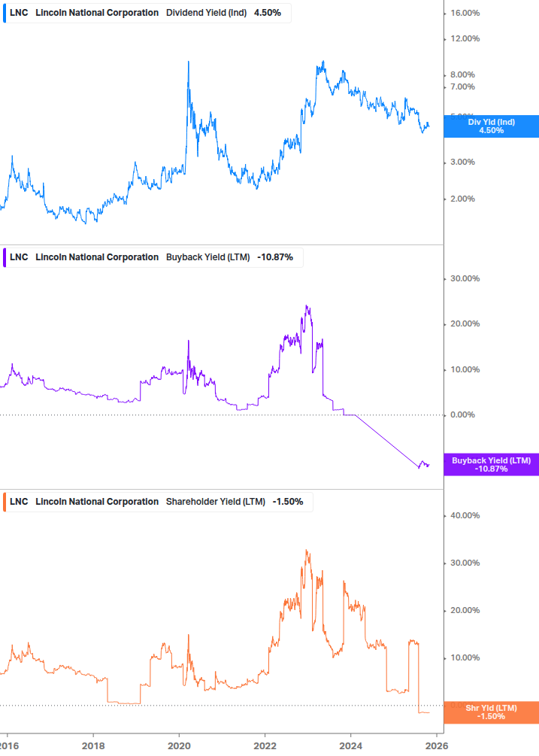Click the -1.50% value in the shareholder legend
The width and height of the screenshot is (539, 756).
(288, 502)
